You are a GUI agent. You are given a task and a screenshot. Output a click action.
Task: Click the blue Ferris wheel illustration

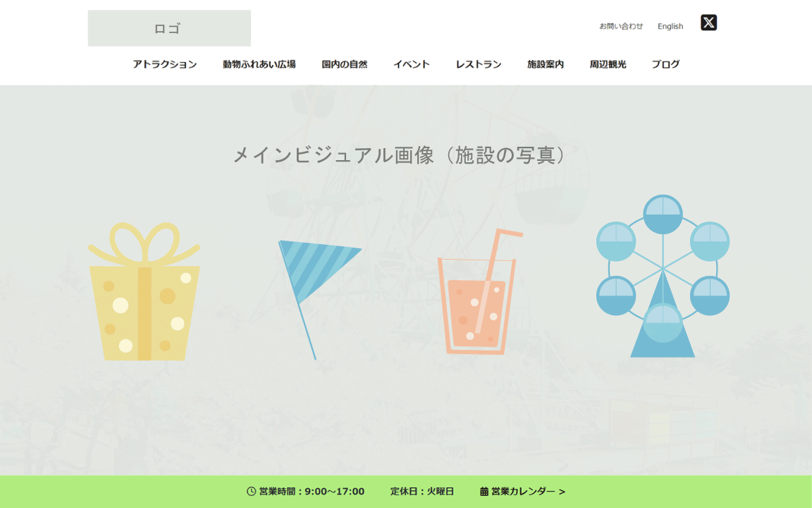click(x=663, y=277)
